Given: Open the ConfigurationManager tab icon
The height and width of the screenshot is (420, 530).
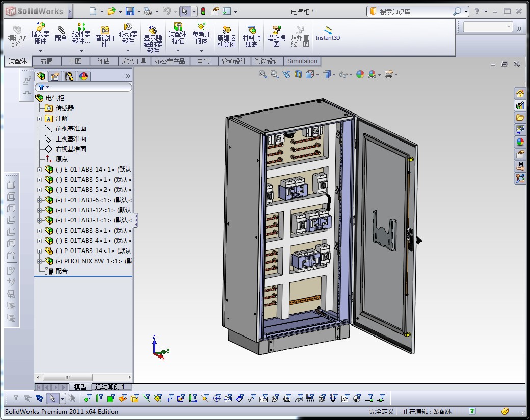Looking at the screenshot, I should click(x=69, y=76).
